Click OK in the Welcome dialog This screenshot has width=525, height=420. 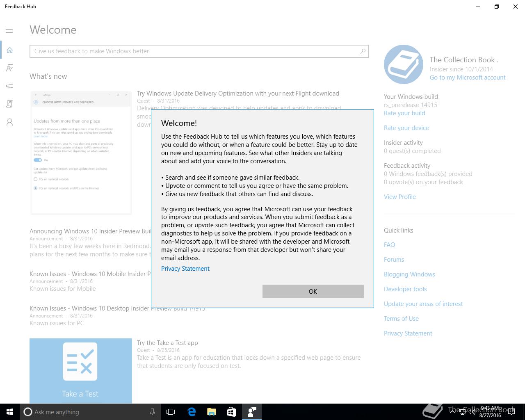313,291
